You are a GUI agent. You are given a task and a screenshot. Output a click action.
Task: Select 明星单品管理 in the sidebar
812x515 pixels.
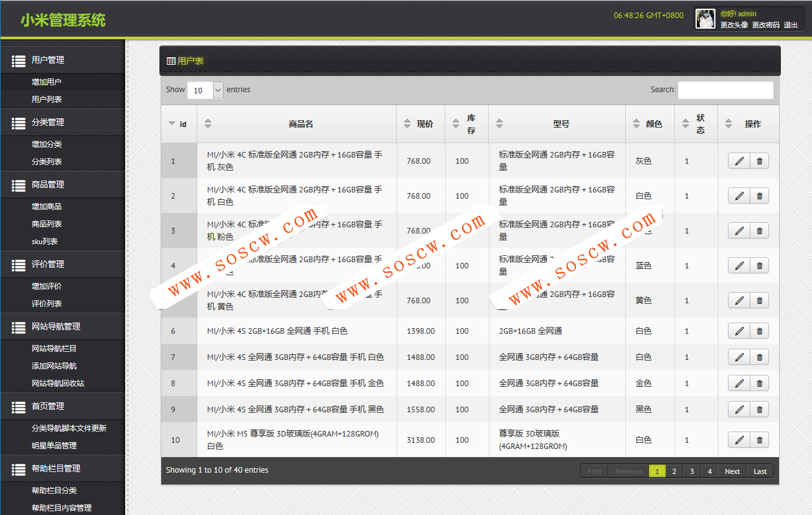(x=54, y=446)
